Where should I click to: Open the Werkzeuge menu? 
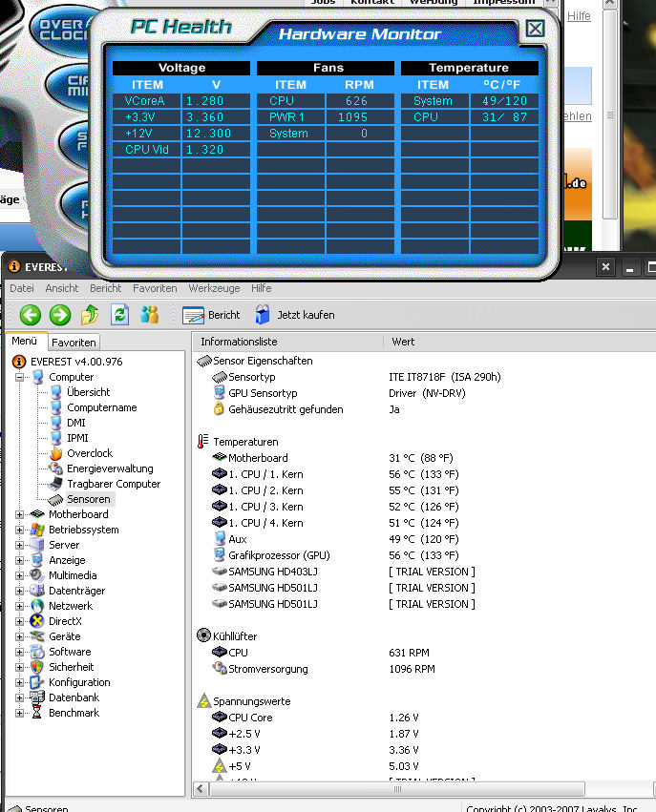coord(214,288)
